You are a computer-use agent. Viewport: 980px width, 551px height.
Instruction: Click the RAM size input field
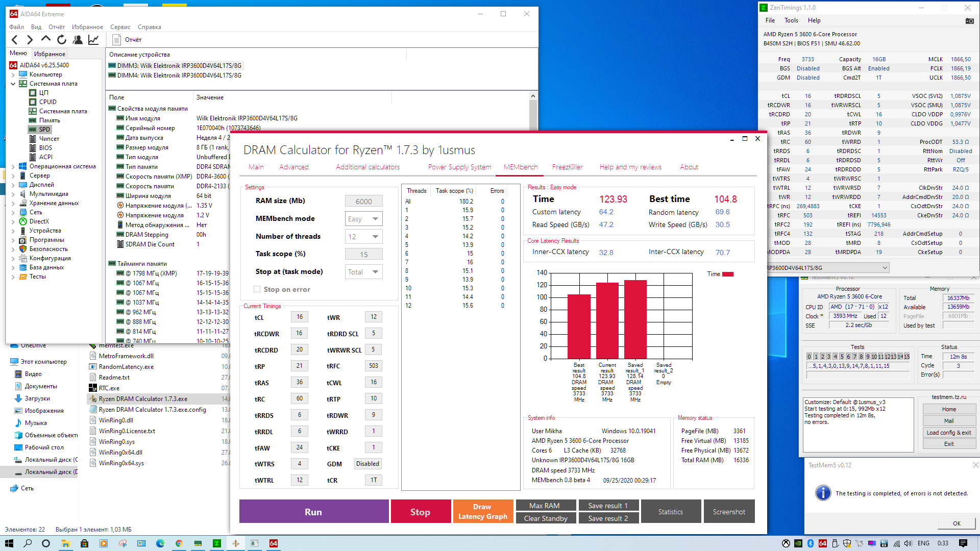coord(363,202)
